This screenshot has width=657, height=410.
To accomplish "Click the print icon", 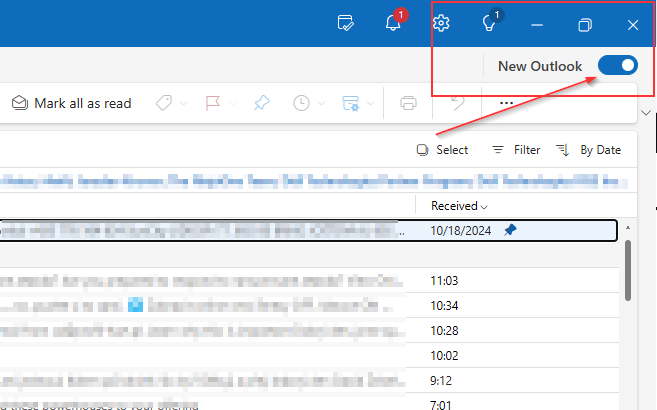I will click(x=408, y=103).
